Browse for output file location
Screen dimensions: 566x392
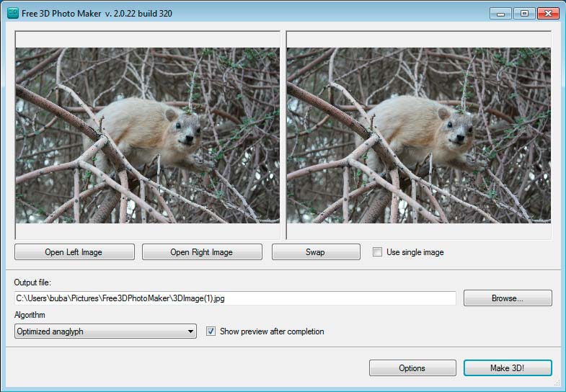coord(508,298)
